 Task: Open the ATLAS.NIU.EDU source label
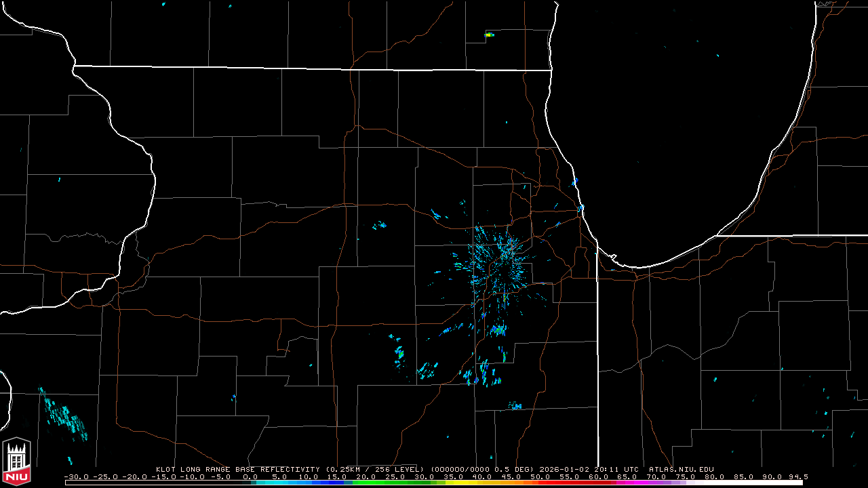point(682,469)
